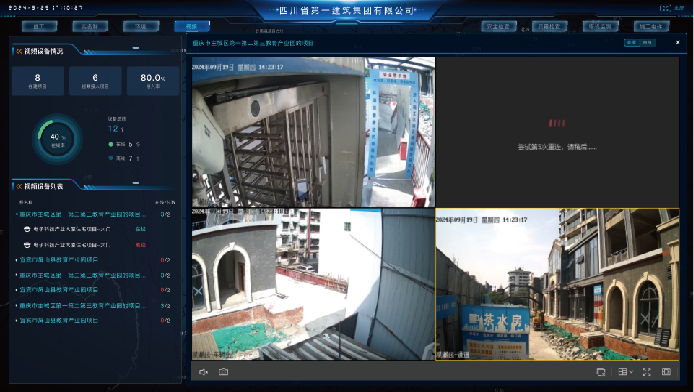Open the 视频 tab in top navigation
This screenshot has width=694, height=392.
[x=192, y=27]
